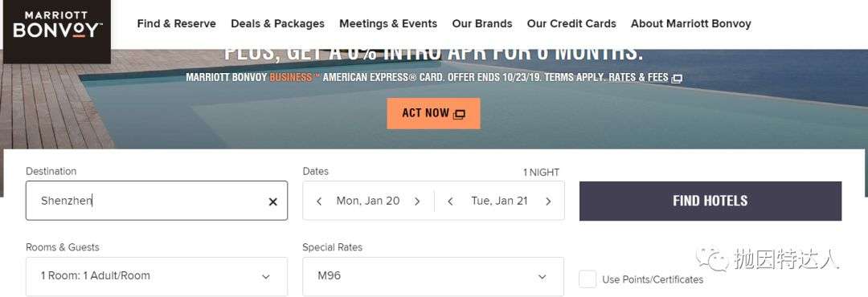
Task: Expand the Rooms & Guests dropdown
Action: point(157,276)
